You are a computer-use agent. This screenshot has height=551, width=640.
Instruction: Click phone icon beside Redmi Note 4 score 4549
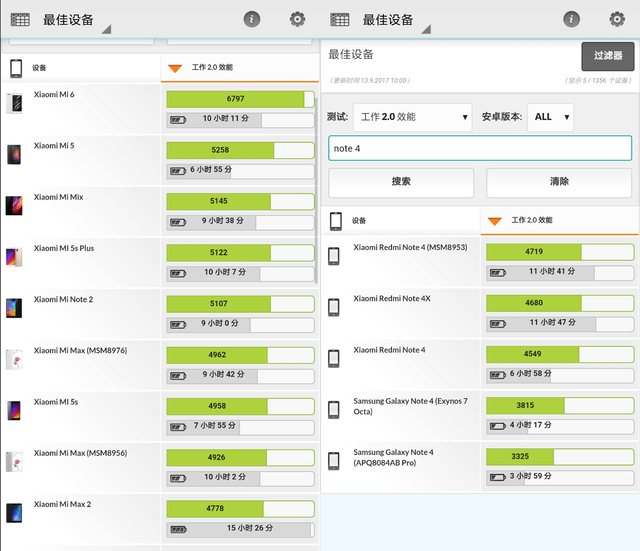click(x=334, y=359)
